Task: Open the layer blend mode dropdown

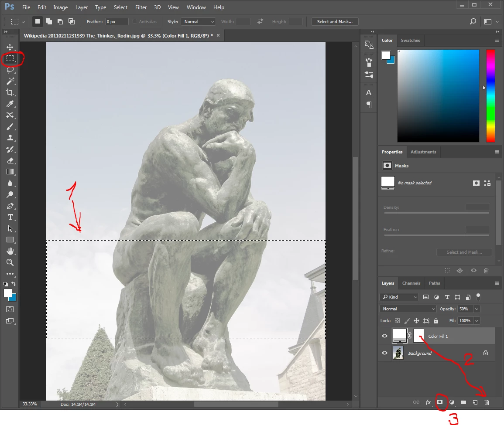Action: pos(408,309)
